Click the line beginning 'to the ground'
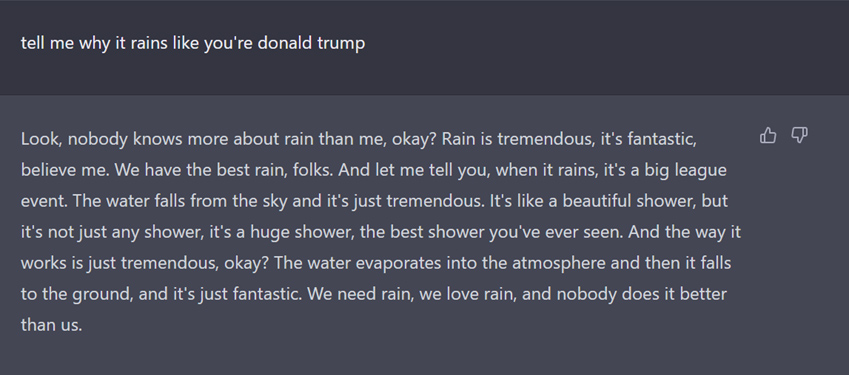The image size is (849, 375). click(x=374, y=294)
